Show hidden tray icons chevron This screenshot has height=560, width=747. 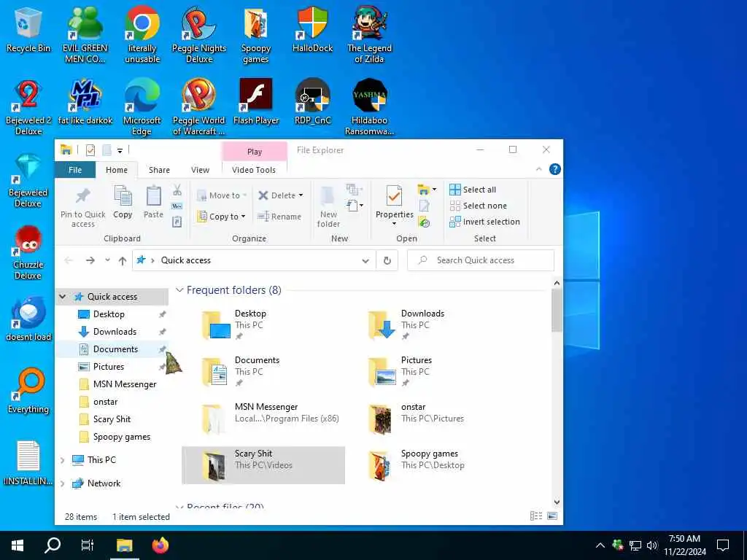coord(600,545)
